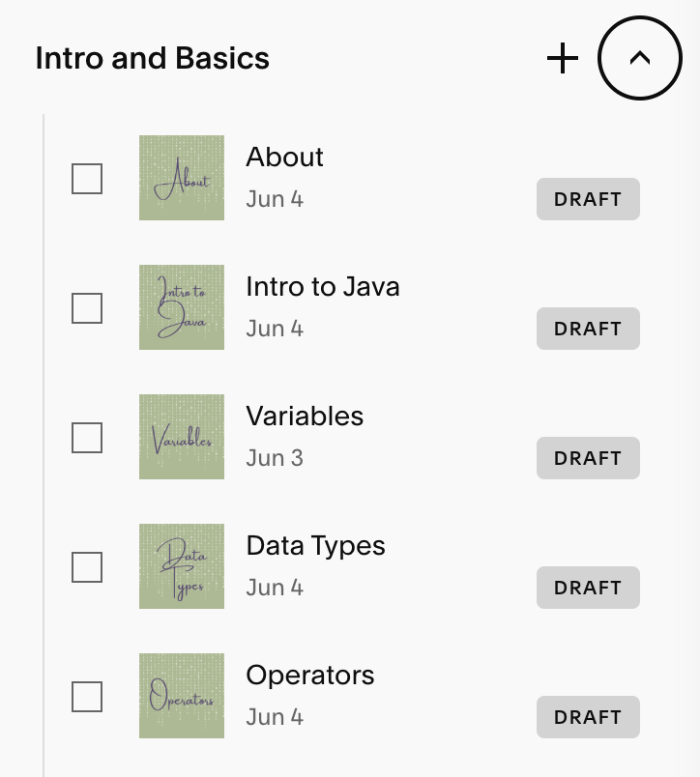Click the plus icon beside Intro and Basics
Screen dimensions: 700x777
point(562,59)
